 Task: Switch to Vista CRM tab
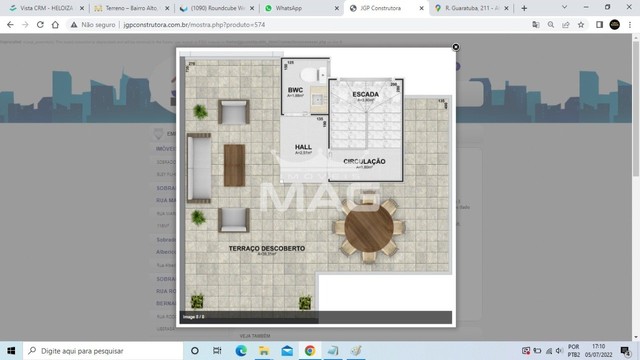click(47, 8)
